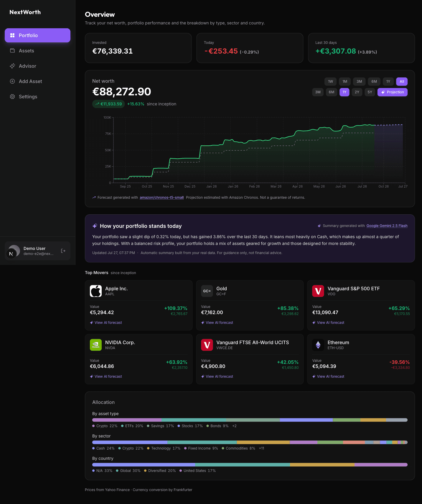View AI forecast for Ethereum
This screenshot has height=504, width=422.
coord(328,377)
